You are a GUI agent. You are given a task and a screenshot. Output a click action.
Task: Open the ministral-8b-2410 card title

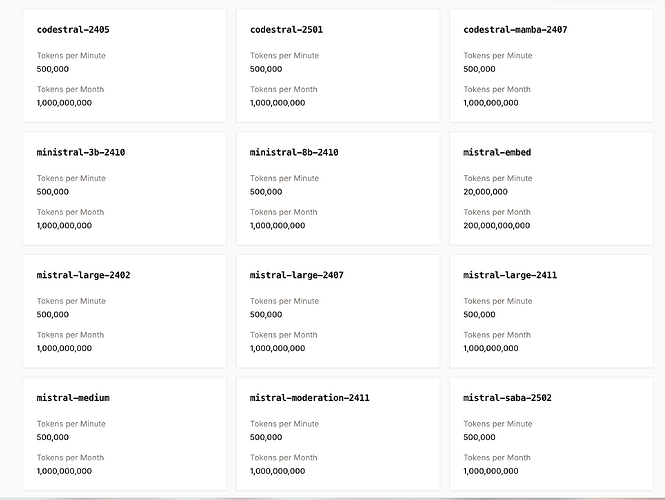(x=294, y=152)
